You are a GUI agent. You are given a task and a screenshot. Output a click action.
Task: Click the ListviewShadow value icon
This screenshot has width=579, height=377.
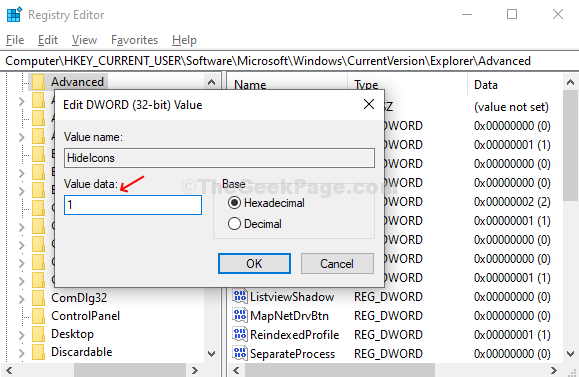point(240,296)
